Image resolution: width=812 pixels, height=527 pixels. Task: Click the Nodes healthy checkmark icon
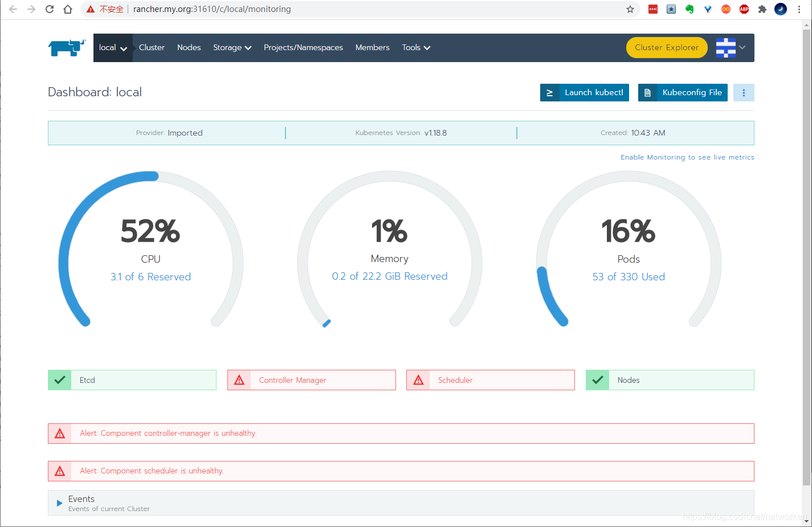598,380
